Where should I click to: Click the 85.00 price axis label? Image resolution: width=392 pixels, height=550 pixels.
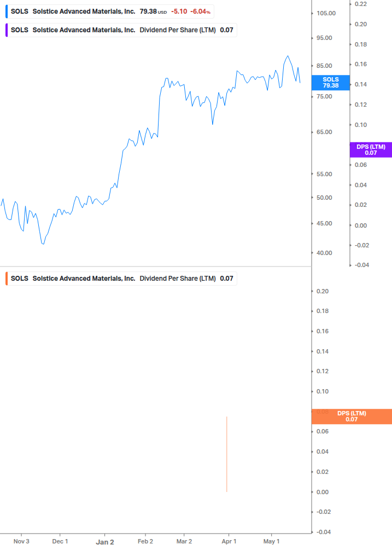click(324, 66)
